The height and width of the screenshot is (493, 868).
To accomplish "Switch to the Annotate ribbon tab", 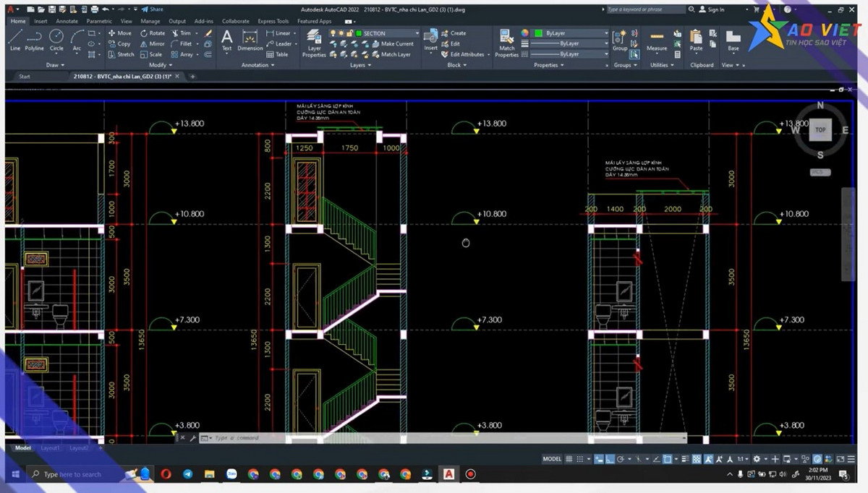I will pos(67,21).
